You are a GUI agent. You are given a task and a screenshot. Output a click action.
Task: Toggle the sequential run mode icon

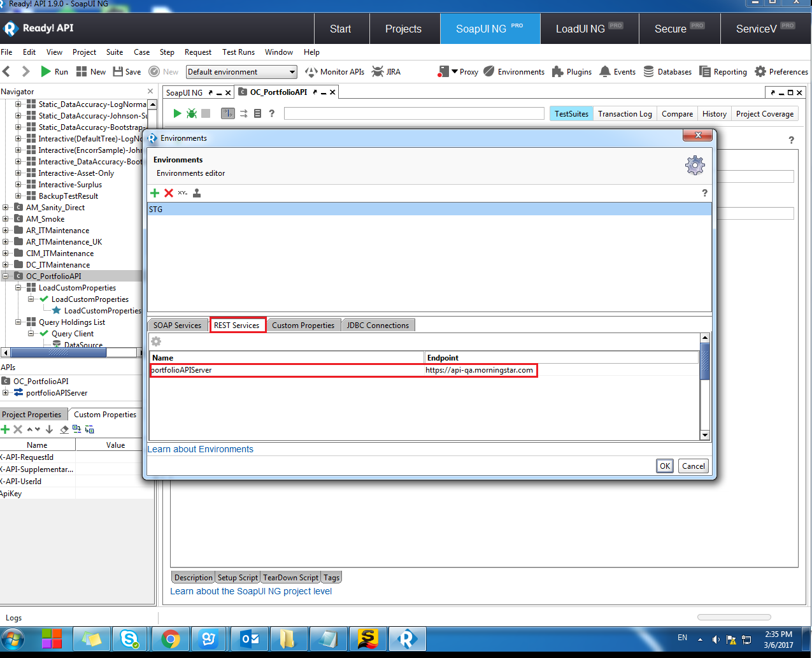(x=227, y=113)
